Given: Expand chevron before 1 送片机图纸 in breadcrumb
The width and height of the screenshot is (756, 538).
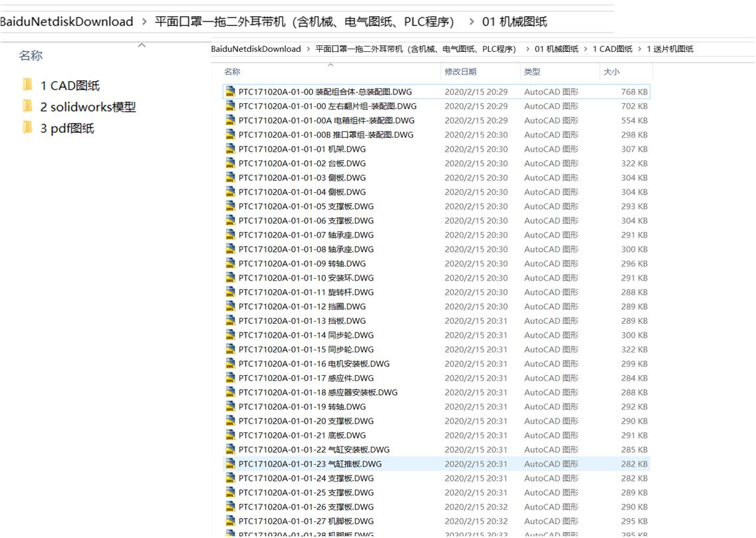Looking at the screenshot, I should point(640,49).
